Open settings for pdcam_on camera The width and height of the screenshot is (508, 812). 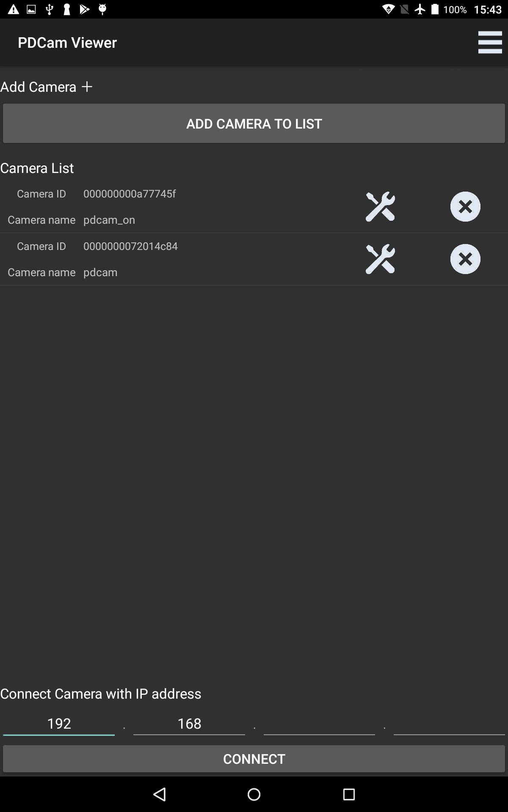(380, 207)
